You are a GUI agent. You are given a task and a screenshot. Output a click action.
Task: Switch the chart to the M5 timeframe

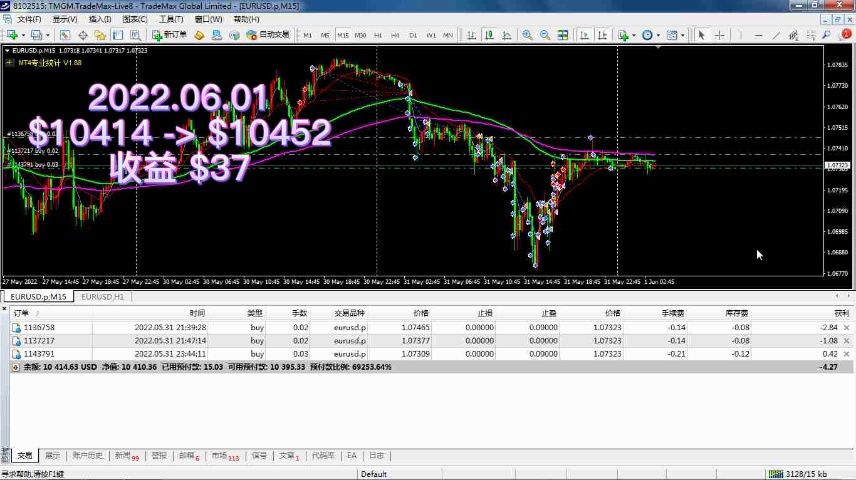point(325,35)
